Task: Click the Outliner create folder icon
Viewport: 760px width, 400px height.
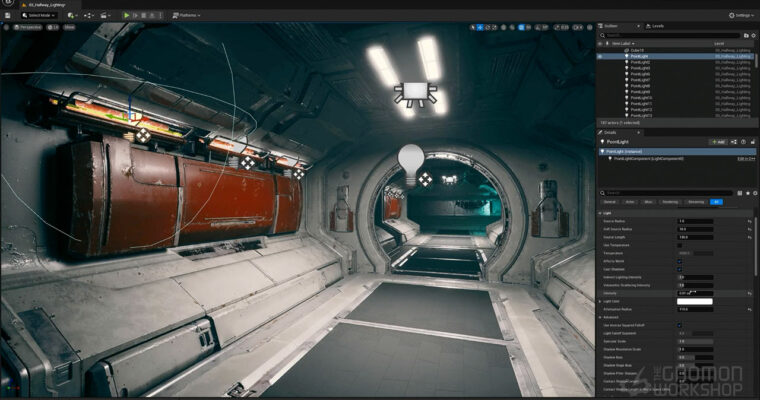Action: 746,35
